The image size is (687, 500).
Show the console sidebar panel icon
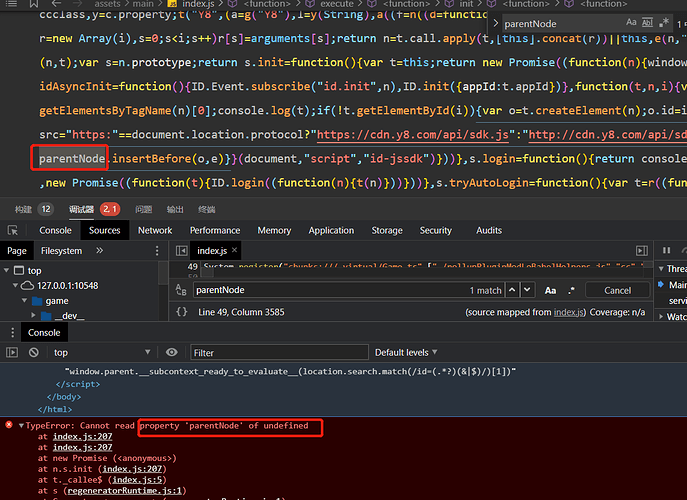pyautogui.click(x=12, y=352)
